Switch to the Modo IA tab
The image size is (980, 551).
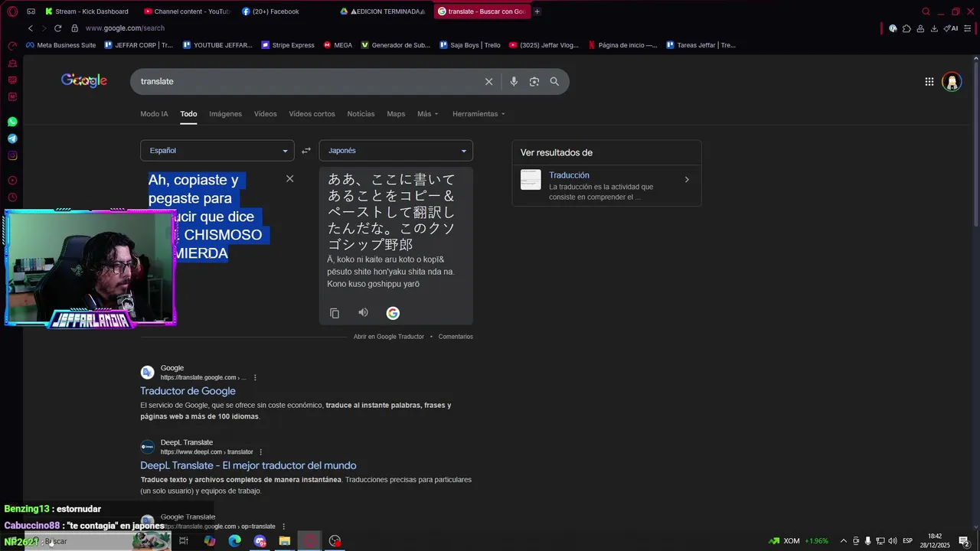tap(154, 114)
